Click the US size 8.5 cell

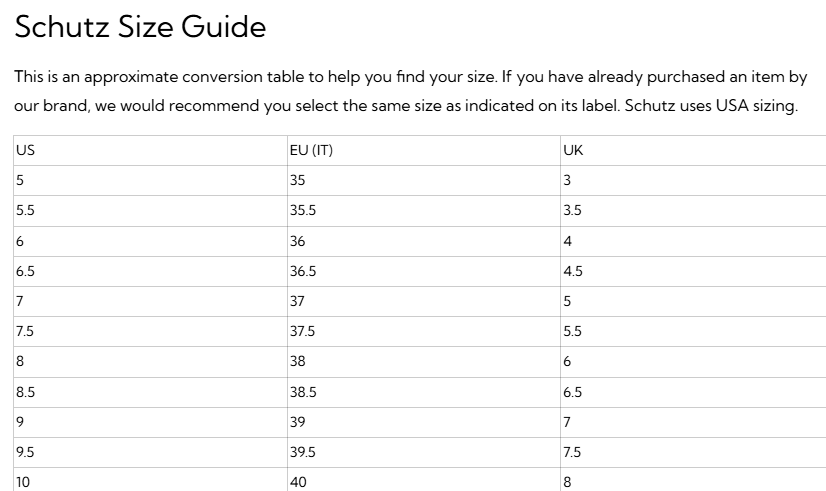[x=151, y=392]
